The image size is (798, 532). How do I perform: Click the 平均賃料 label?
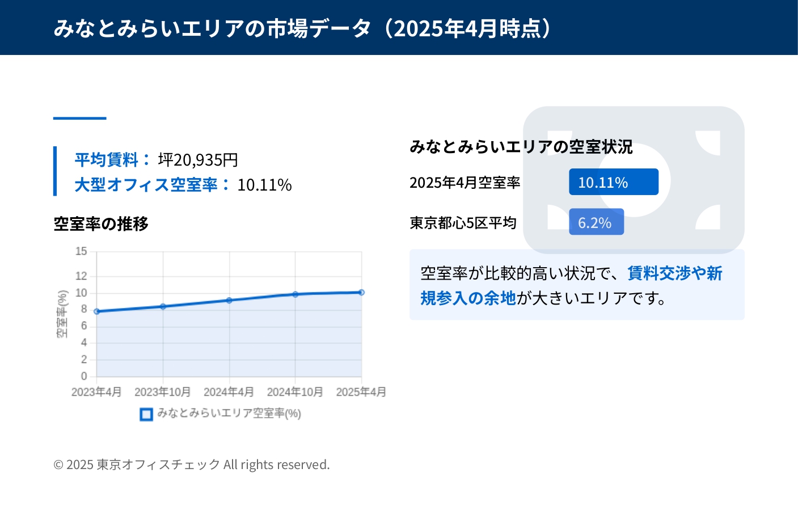point(107,159)
